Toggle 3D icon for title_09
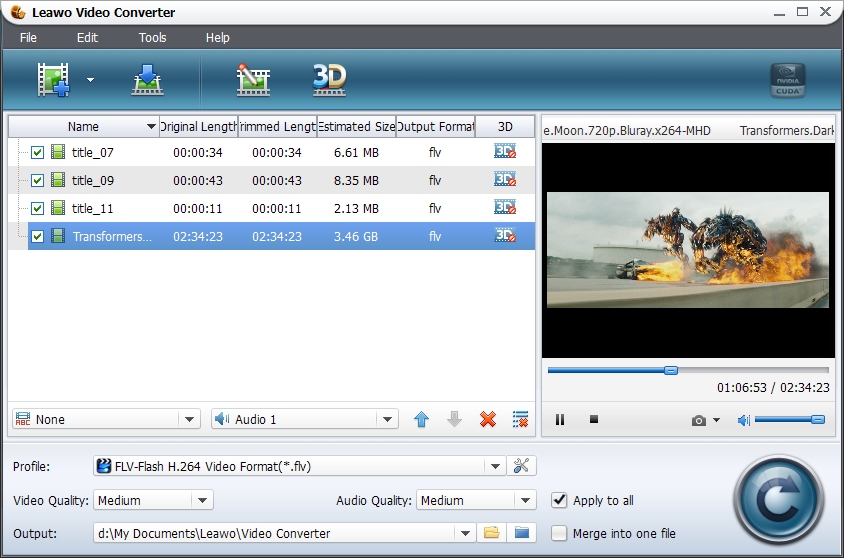The width and height of the screenshot is (844, 558). pos(505,180)
